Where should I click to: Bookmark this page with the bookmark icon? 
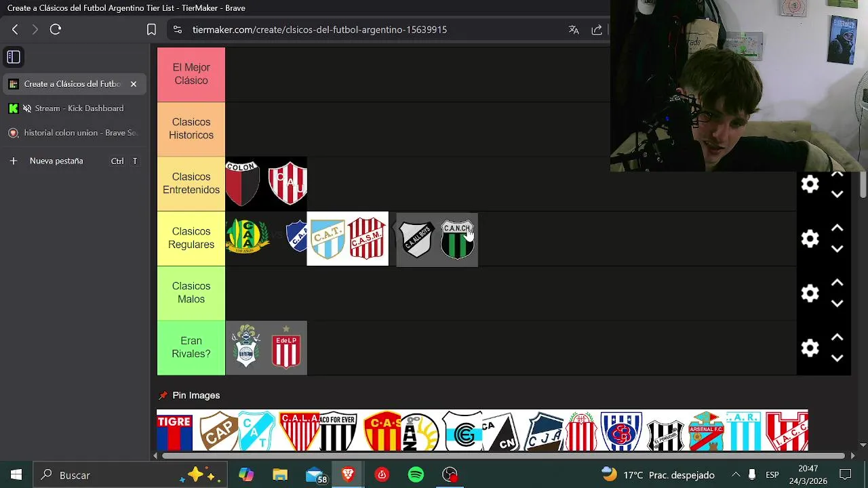[x=151, y=30]
